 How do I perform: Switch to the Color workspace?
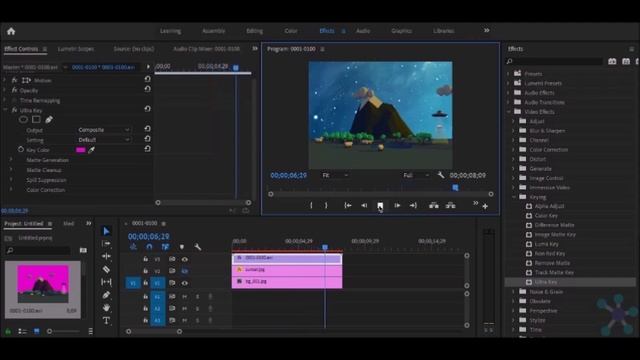pyautogui.click(x=291, y=31)
